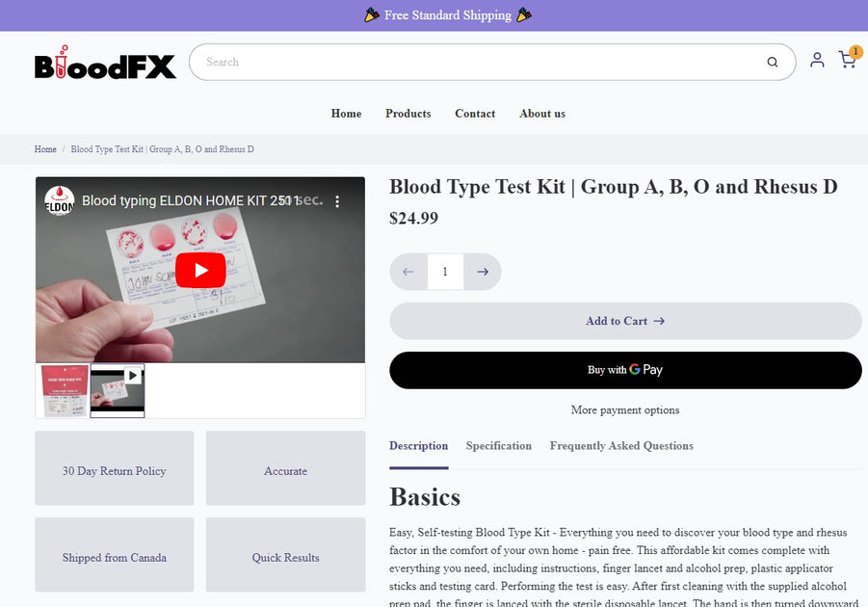
Task: Open the account profile icon
Action: (x=817, y=60)
